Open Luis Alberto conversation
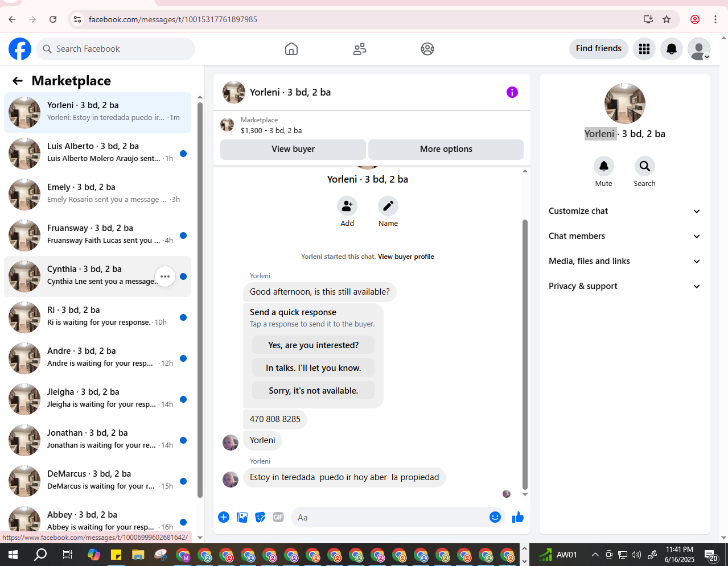The height and width of the screenshot is (566, 728). click(x=98, y=154)
